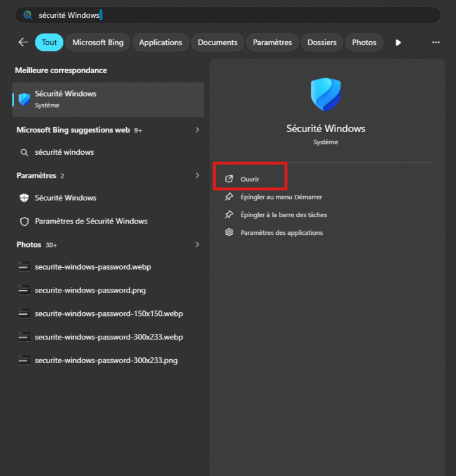Click thumbnail of securite-windows-password-300x233.png

[24, 360]
